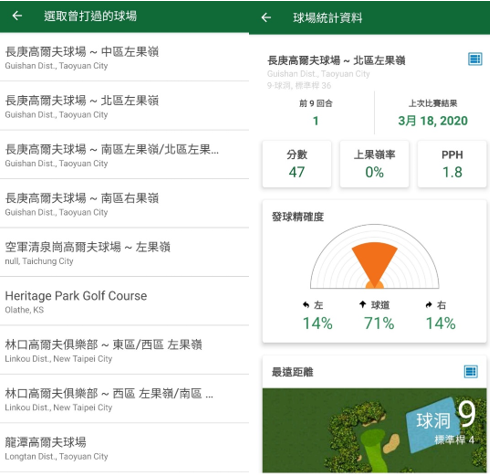Select 長庚高爾夫球場 ~ 南區右果嶺 course
The width and height of the screenshot is (490, 475).
(x=124, y=204)
